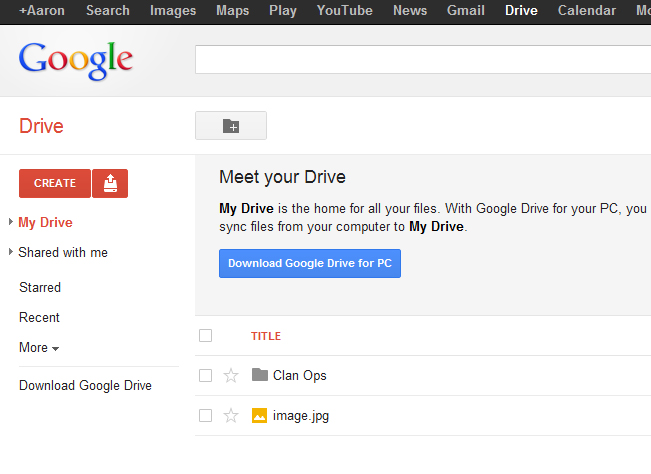The width and height of the screenshot is (651, 474).
Task: Open the More dropdown in sidebar
Action: click(x=39, y=347)
